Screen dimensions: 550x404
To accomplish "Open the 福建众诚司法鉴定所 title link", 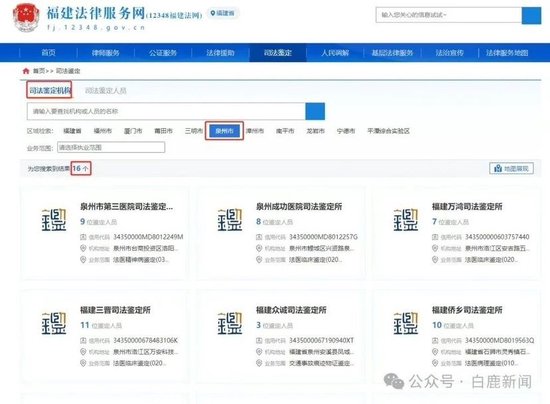I will 291,310.
